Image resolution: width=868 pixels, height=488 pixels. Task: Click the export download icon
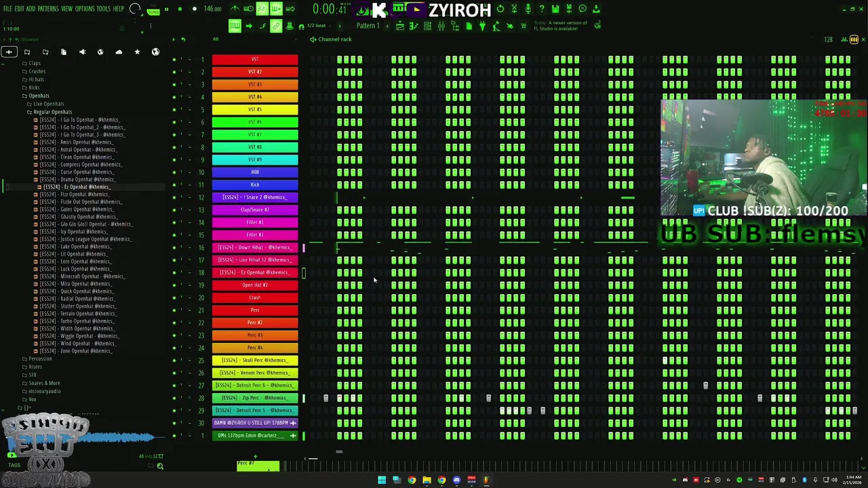tap(596, 9)
